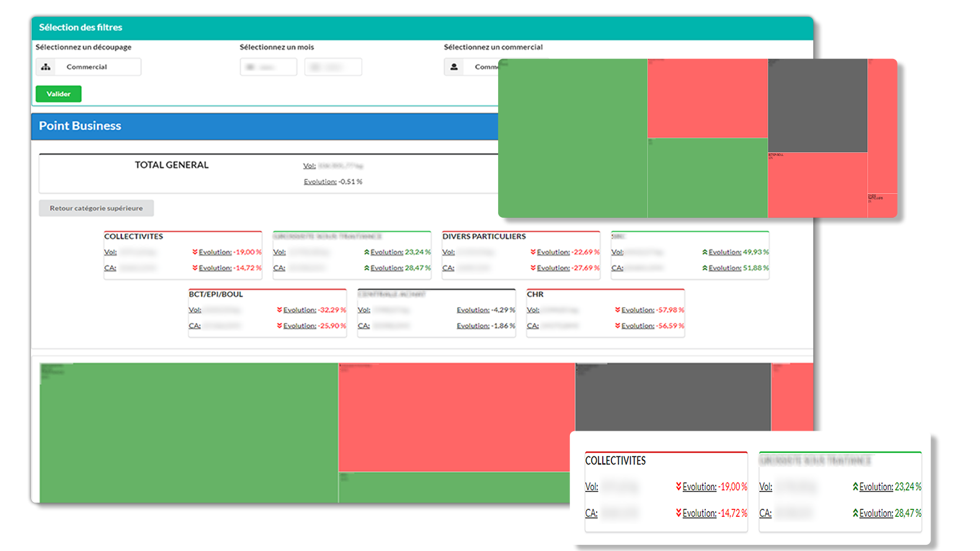Click red down-arrow icon beside -27,69 %
980x551 pixels.
click(x=533, y=268)
